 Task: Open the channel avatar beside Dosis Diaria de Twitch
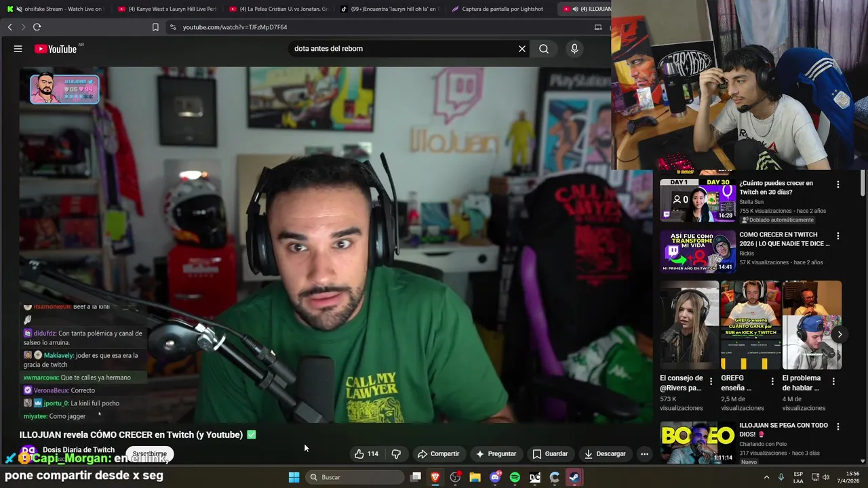[28, 453]
